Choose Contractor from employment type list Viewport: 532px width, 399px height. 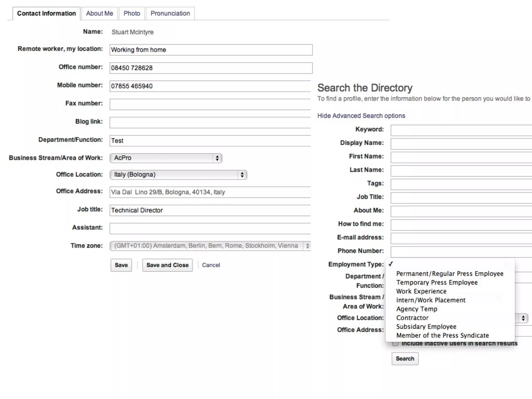[412, 318]
